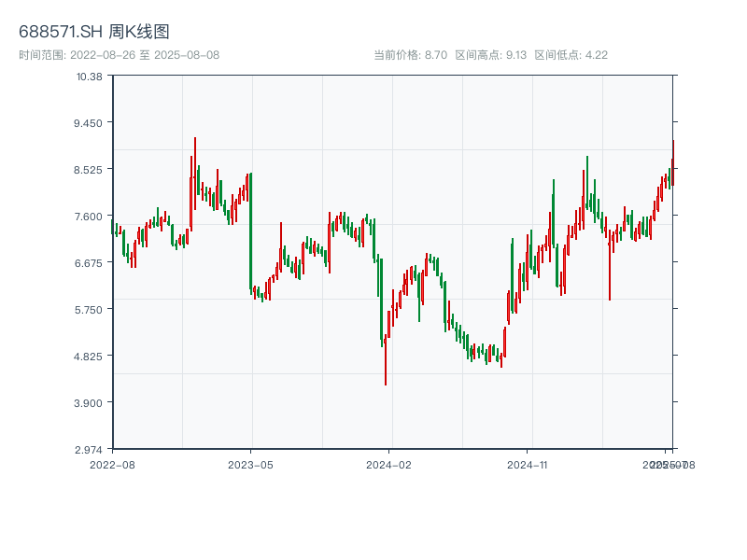The width and height of the screenshot is (747, 560).
Task: Click the latest red candle at chart's right edge
Action: point(673,162)
